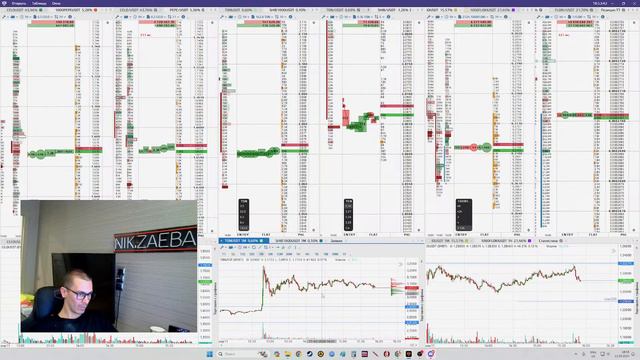This screenshot has width=640, height=360.
Task: Click sort arrows icon in ID/USDT ladder panel
Action: [x=492, y=17]
